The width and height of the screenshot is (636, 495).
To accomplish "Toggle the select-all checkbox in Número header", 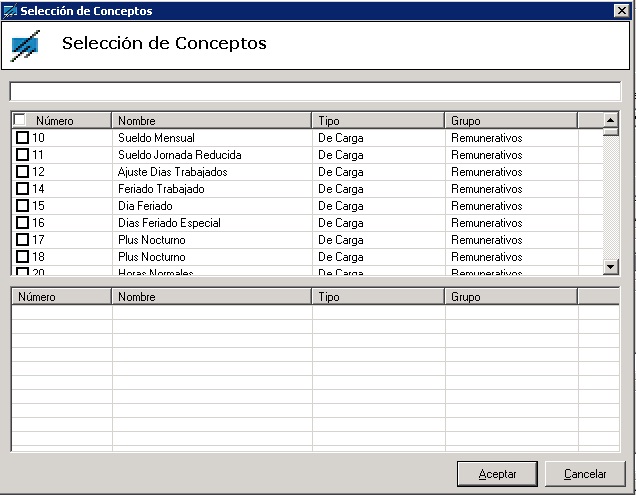I will point(20,121).
